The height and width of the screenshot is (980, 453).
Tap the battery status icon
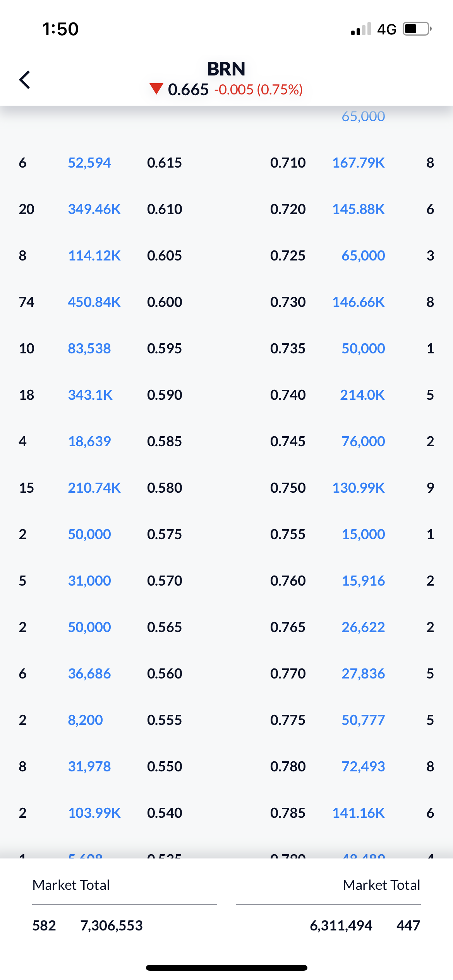click(x=417, y=29)
